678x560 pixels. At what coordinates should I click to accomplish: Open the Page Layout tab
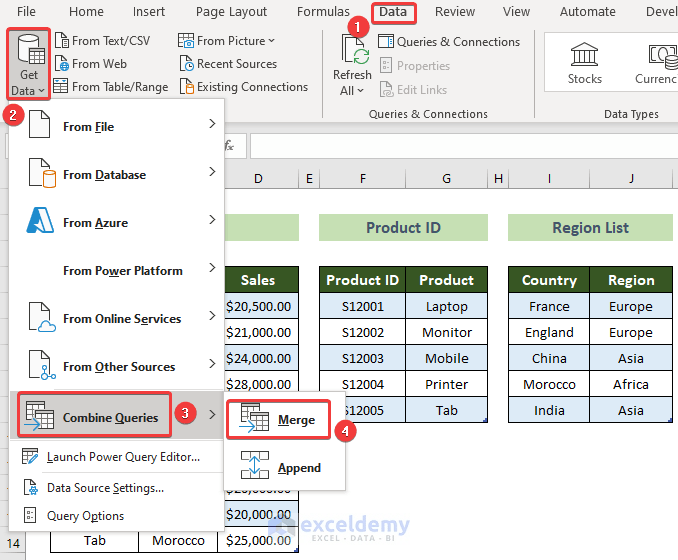pyautogui.click(x=231, y=12)
